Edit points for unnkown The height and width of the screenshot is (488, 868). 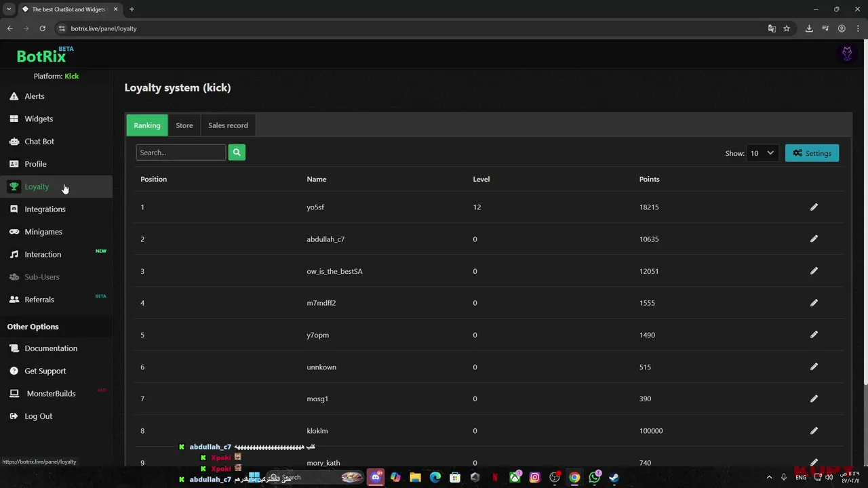point(814,367)
